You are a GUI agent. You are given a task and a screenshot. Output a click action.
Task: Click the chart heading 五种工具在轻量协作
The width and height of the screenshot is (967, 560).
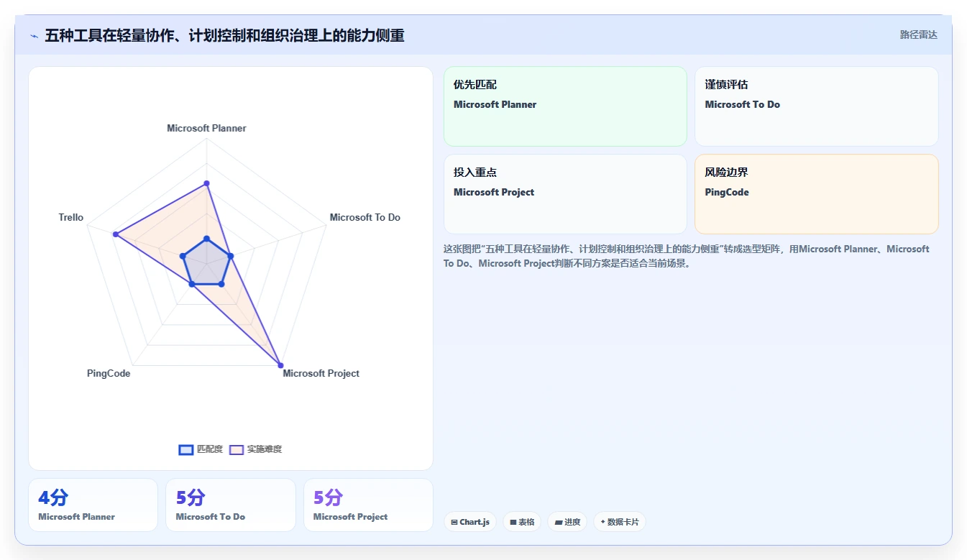pyautogui.click(x=224, y=35)
